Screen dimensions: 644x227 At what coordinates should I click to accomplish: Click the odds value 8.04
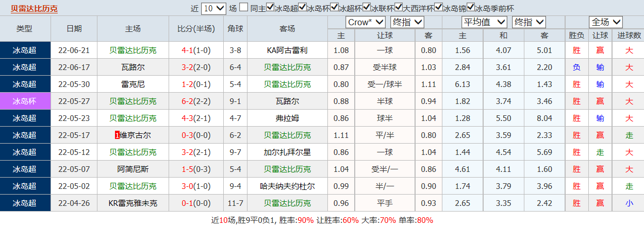point(544,118)
